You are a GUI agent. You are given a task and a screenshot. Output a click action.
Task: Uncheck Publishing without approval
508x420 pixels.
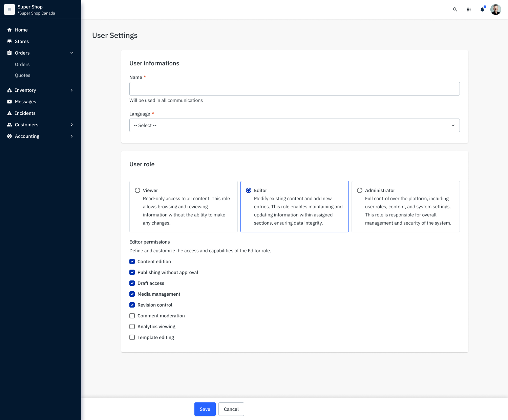pos(132,272)
